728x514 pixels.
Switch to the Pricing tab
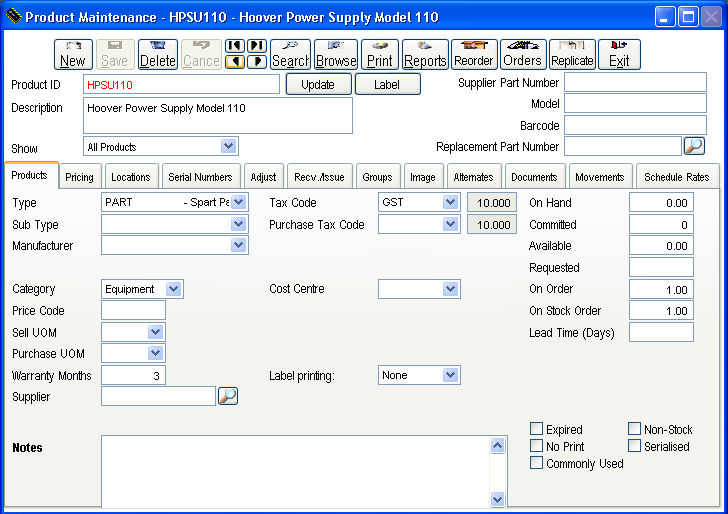pyautogui.click(x=80, y=177)
